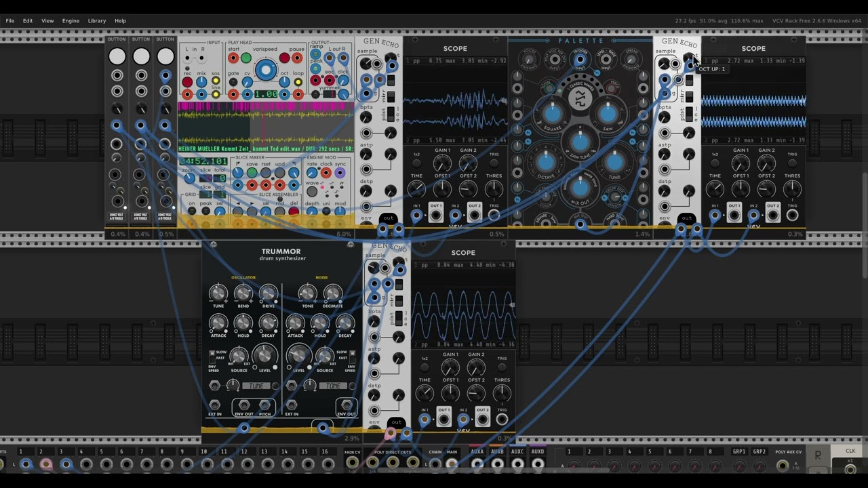Screen dimensions: 868x488
Task: Click the Trummor TONE display button
Action: 333,386
